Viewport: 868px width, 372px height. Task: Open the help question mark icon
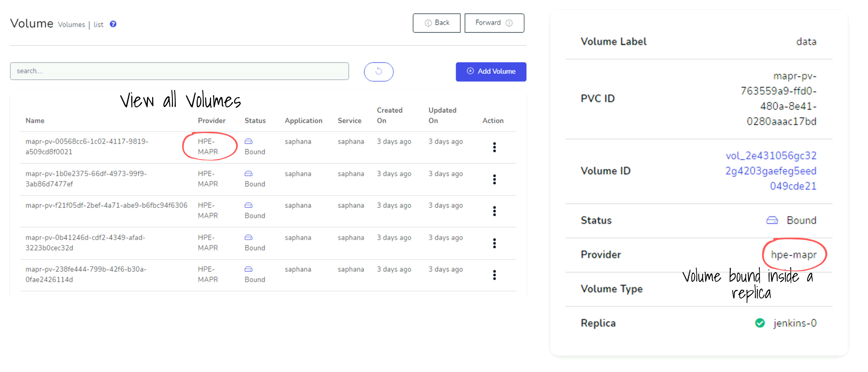tap(113, 24)
